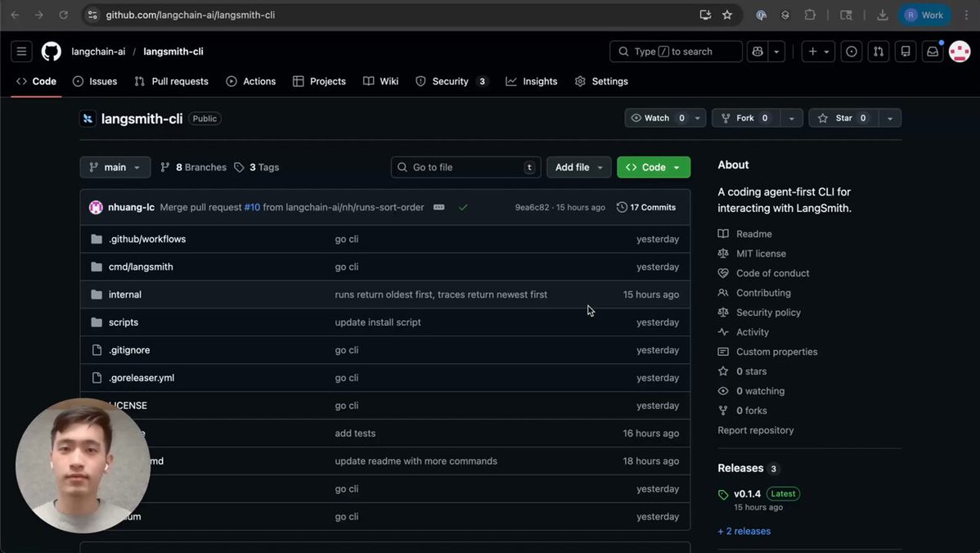The image size is (980, 553).
Task: Open the Insights tab
Action: 531,81
